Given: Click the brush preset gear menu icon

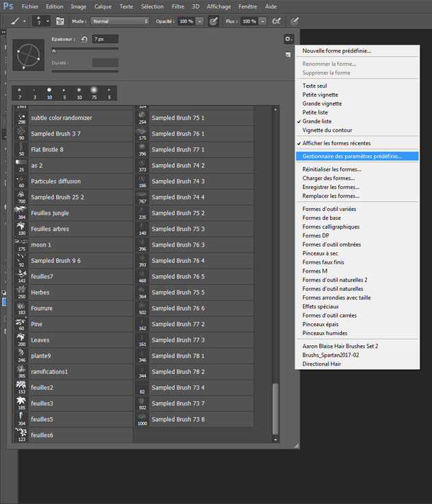Looking at the screenshot, I should coord(288,39).
